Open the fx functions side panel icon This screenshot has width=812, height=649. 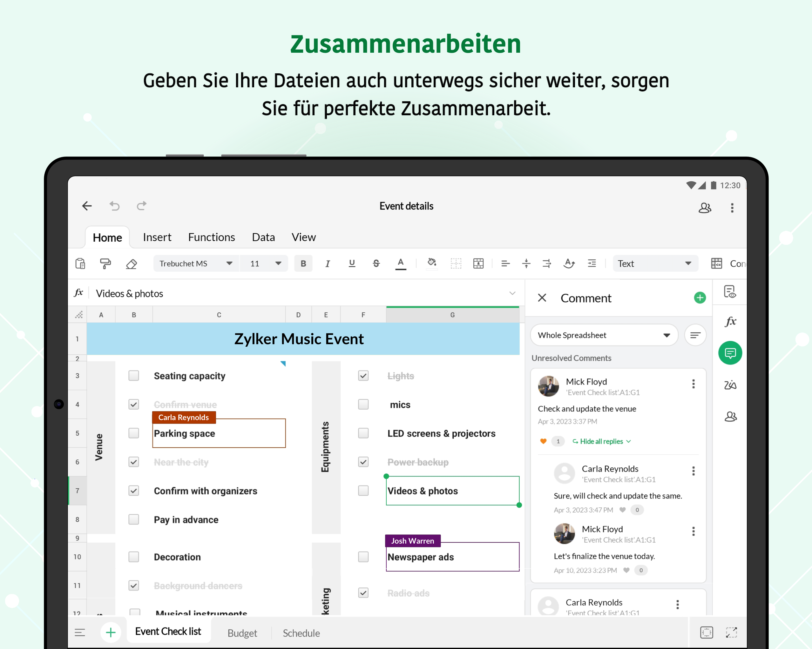pos(730,322)
